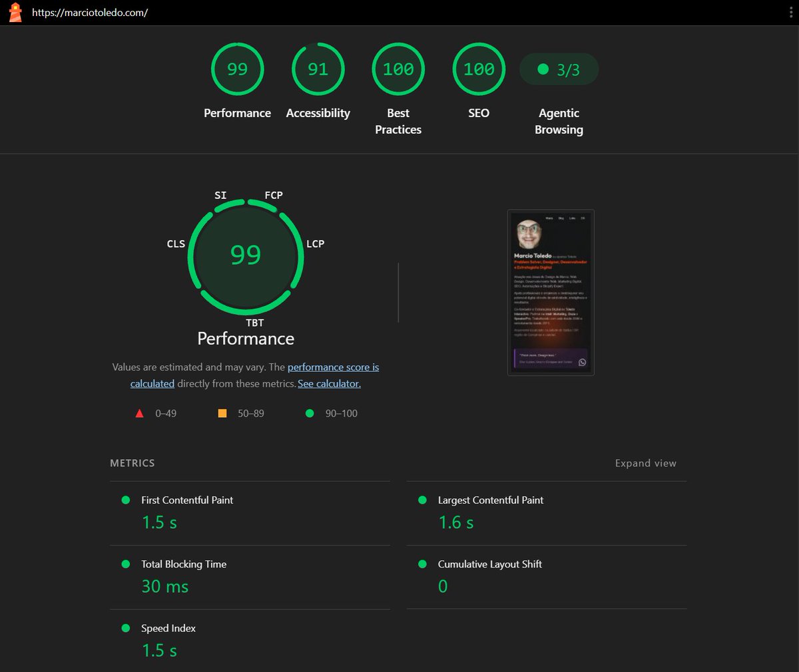Open the See calculator link

330,384
